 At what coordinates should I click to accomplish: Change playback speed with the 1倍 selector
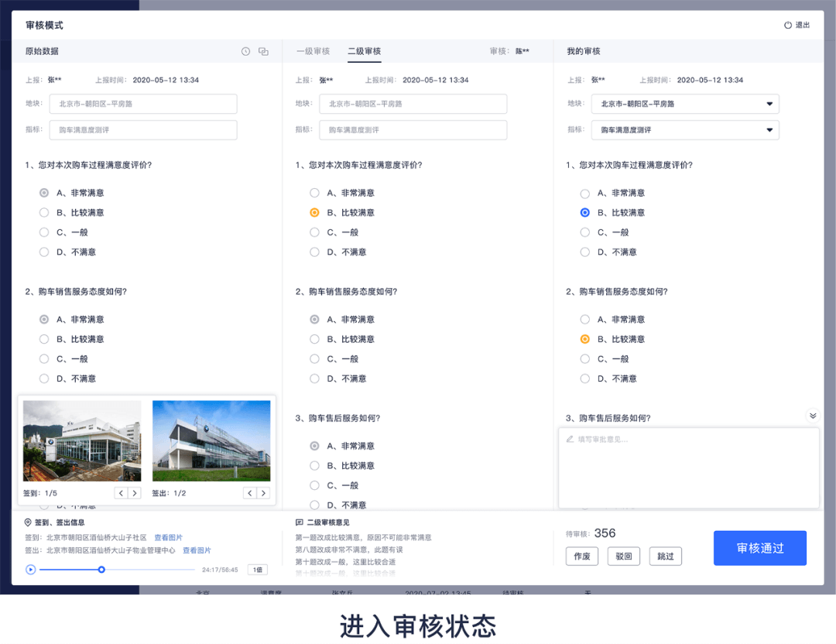coord(258,570)
